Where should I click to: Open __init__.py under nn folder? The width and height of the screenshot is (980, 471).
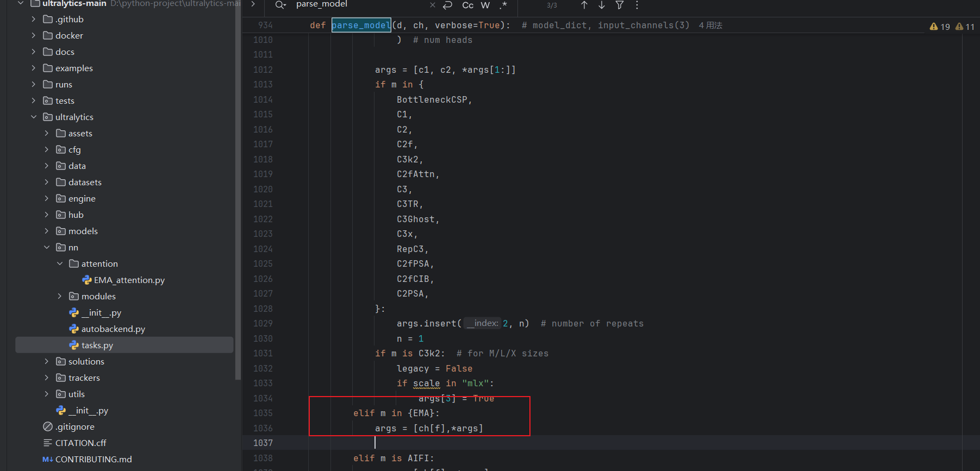click(x=101, y=312)
